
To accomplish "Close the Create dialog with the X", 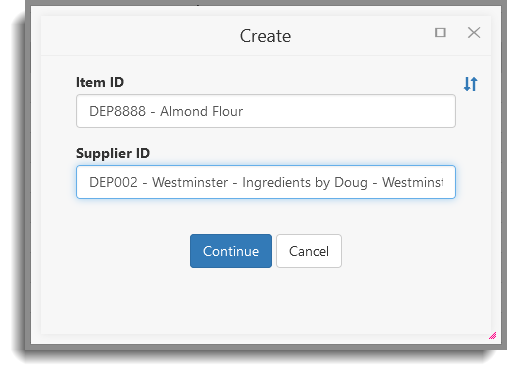I will click(x=474, y=33).
